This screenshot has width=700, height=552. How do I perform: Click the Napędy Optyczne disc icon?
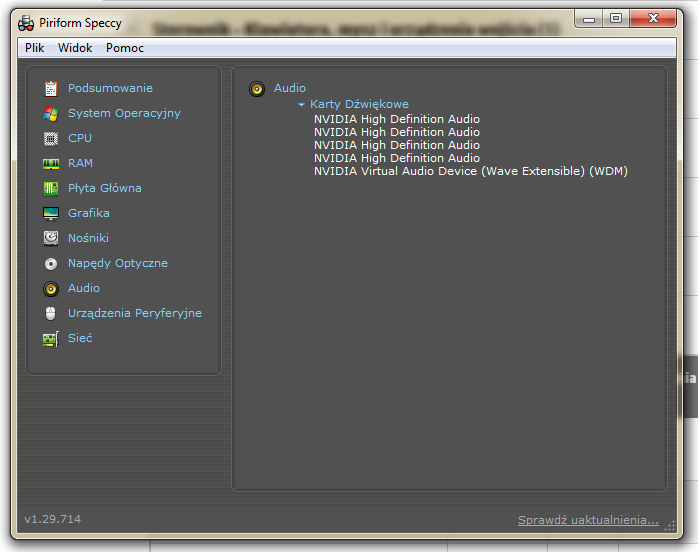pyautogui.click(x=51, y=264)
